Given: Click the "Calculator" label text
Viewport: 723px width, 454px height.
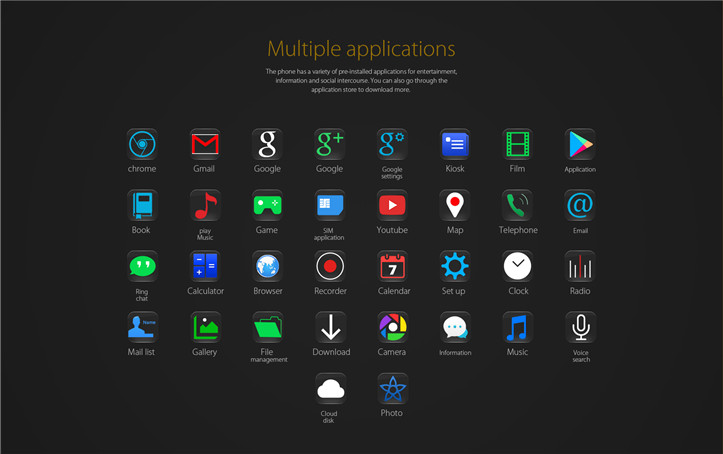Looking at the screenshot, I should click(205, 291).
